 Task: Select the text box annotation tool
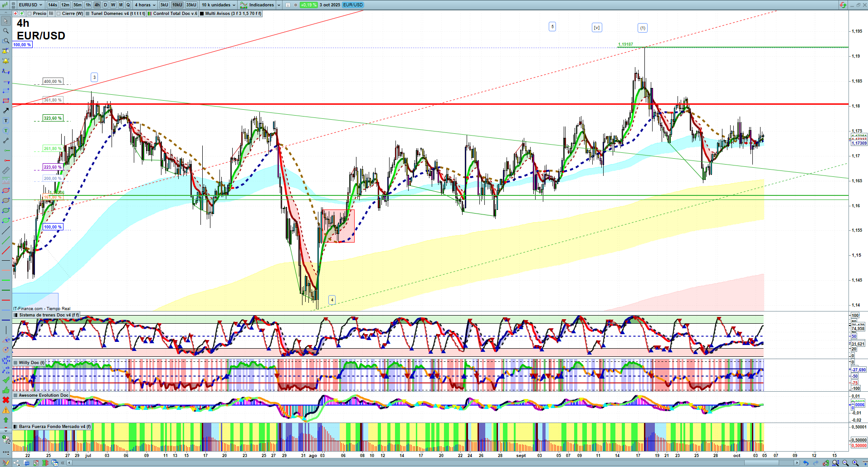tap(6, 121)
